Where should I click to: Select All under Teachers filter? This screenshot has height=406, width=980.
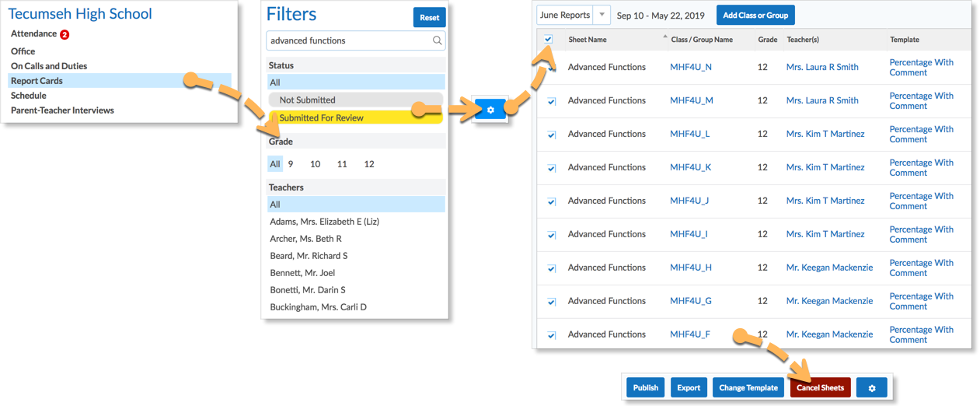(356, 205)
